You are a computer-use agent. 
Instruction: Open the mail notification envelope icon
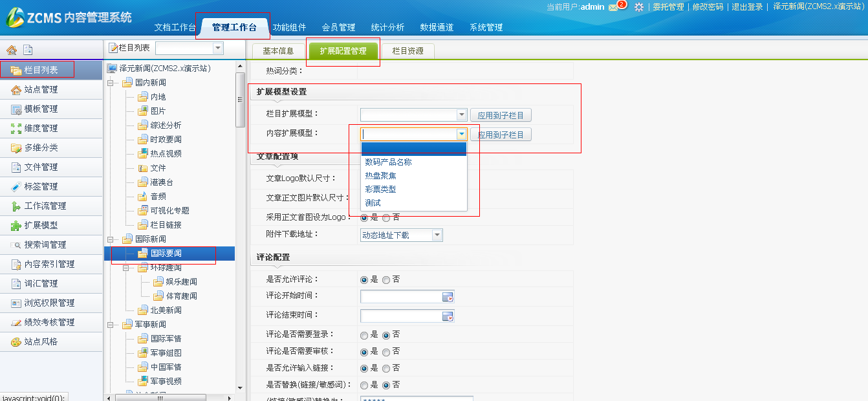tap(614, 7)
